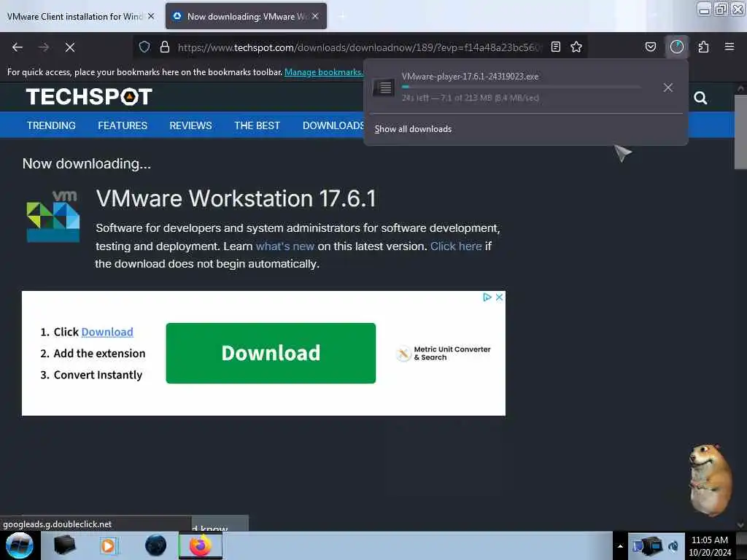747x560 pixels.
Task: Bookmark this page with the star icon
Action: coord(576,47)
